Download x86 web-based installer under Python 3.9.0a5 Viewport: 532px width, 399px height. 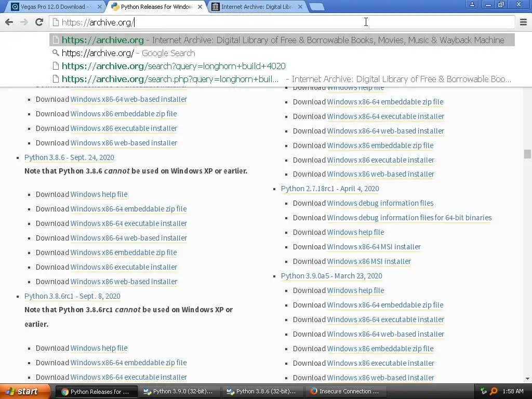[x=381, y=378]
